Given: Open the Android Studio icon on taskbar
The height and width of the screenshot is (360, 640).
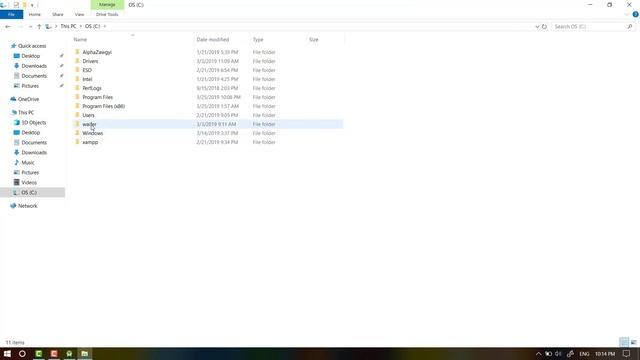Looking at the screenshot, I should click(x=69, y=354).
